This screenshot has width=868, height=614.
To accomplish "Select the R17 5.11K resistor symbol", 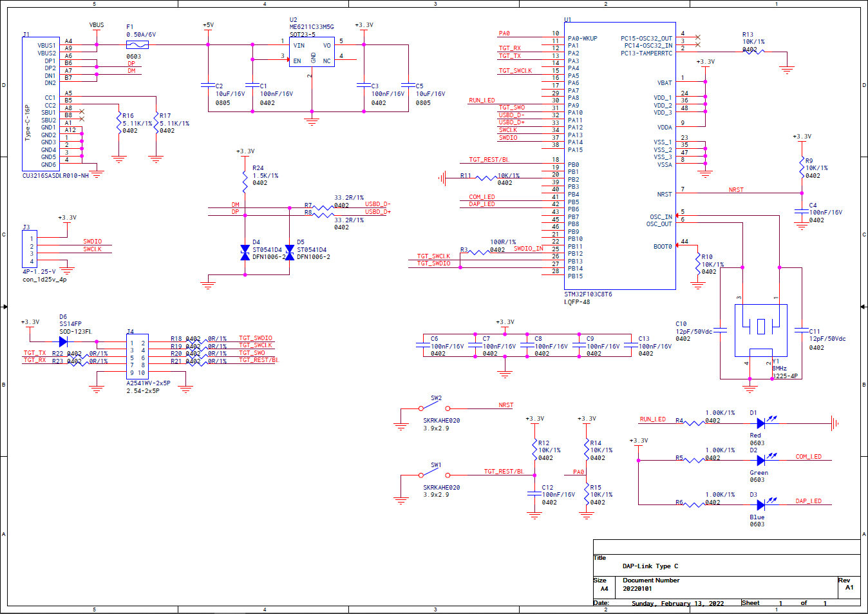I will click(156, 123).
